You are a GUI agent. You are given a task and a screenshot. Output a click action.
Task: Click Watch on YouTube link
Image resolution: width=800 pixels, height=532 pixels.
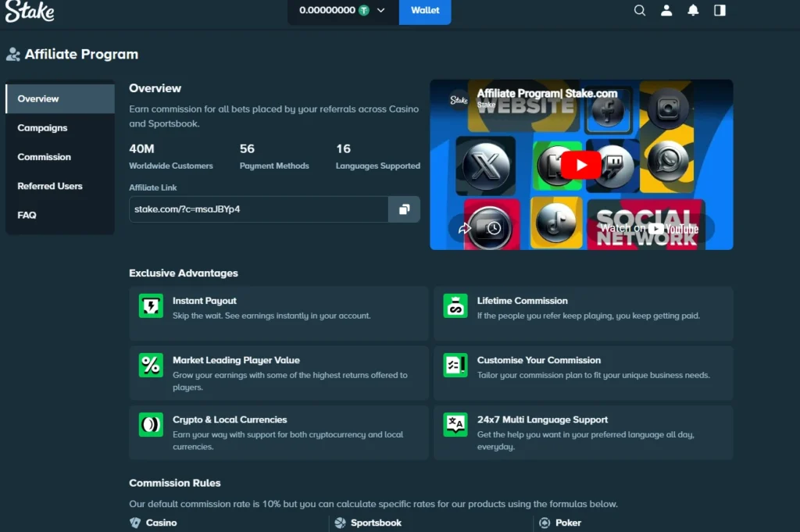(648, 228)
